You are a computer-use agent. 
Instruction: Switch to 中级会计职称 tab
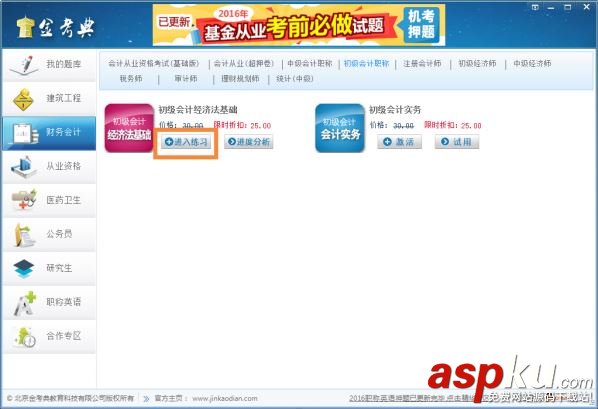(310, 64)
